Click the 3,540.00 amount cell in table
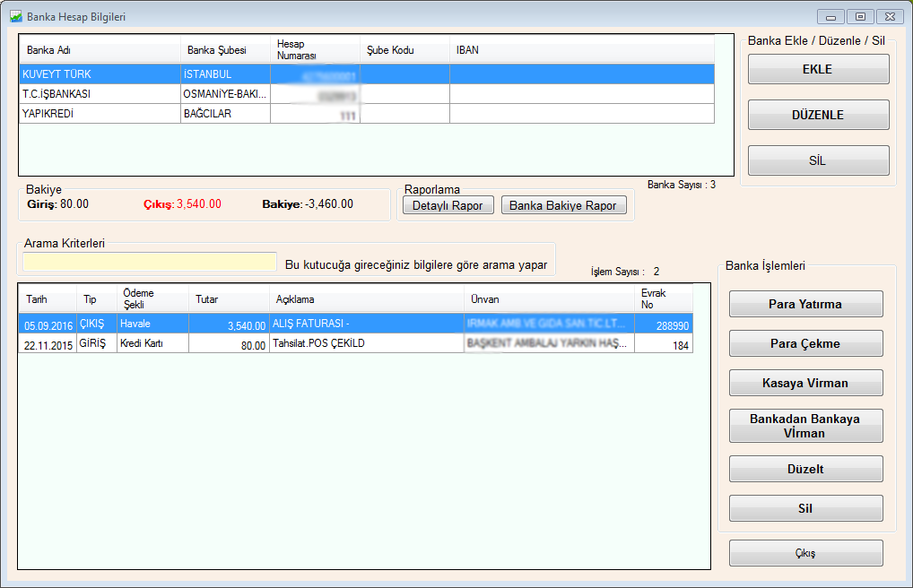The width and height of the screenshot is (913, 588). (x=229, y=324)
